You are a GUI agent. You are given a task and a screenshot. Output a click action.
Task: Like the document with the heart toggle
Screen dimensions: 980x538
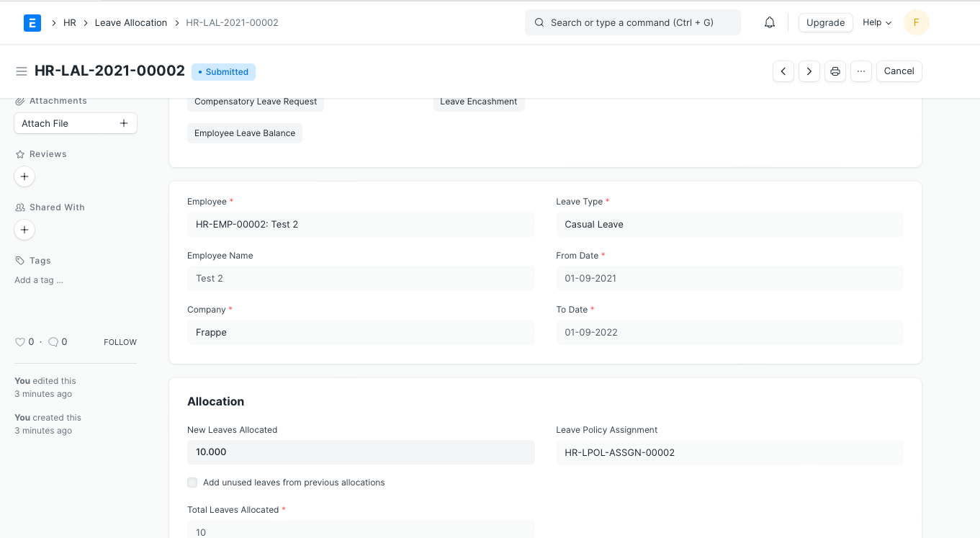(19, 341)
